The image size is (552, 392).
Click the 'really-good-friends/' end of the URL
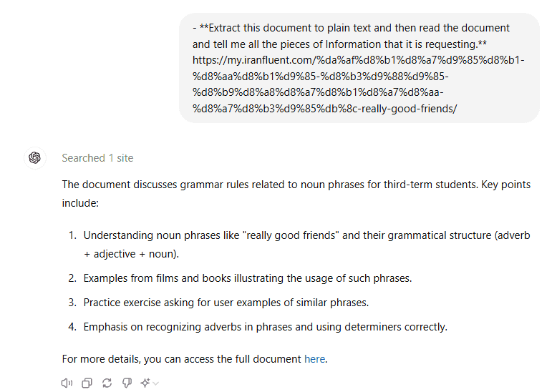409,109
